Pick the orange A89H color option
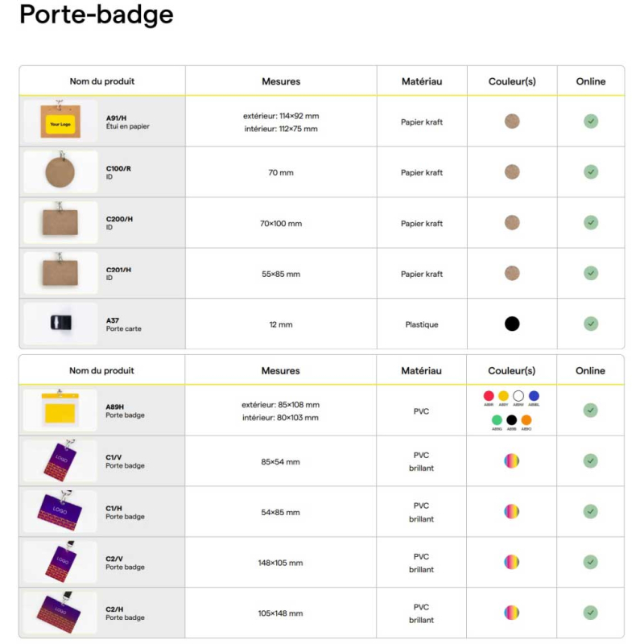Screen dimensions: 644x644 click(526, 420)
